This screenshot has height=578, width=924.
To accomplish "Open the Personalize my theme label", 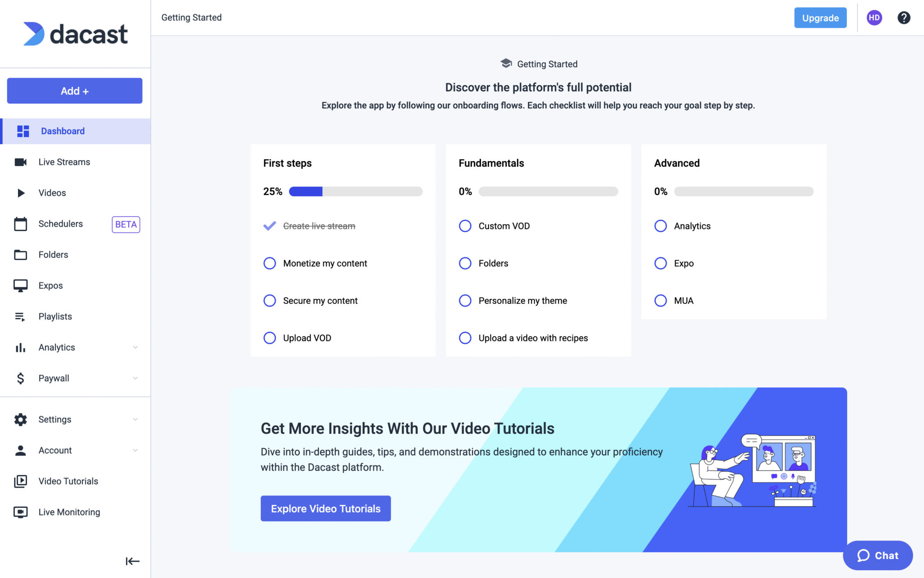I will (522, 301).
